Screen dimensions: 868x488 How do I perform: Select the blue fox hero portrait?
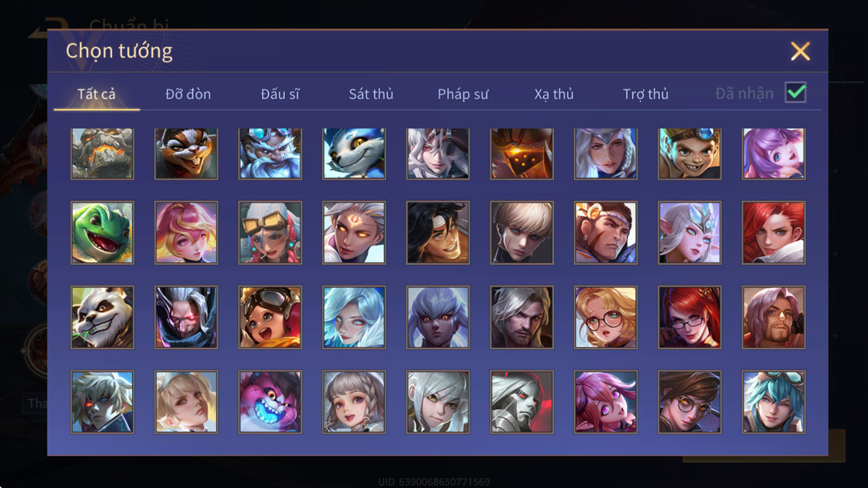tap(354, 153)
